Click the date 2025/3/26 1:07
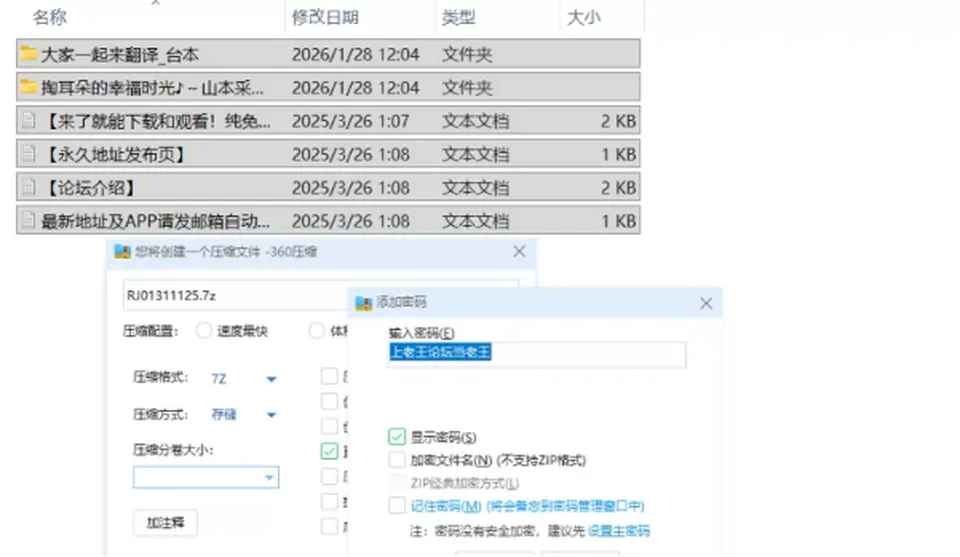The image size is (960, 557). (x=350, y=121)
